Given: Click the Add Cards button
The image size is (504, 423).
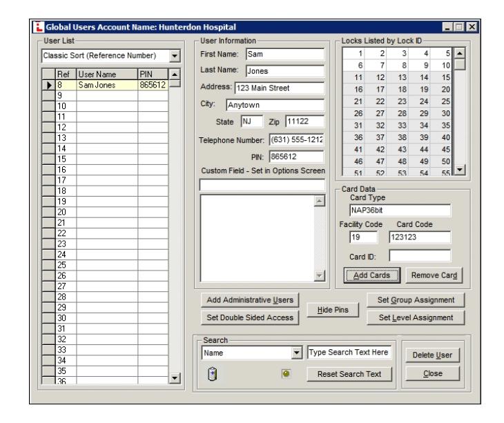Looking at the screenshot, I should coord(372,275).
